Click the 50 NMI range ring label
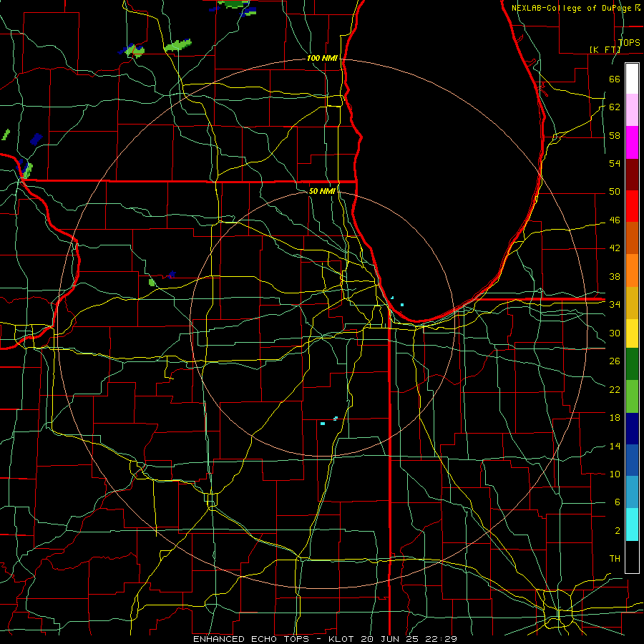 [x=321, y=191]
